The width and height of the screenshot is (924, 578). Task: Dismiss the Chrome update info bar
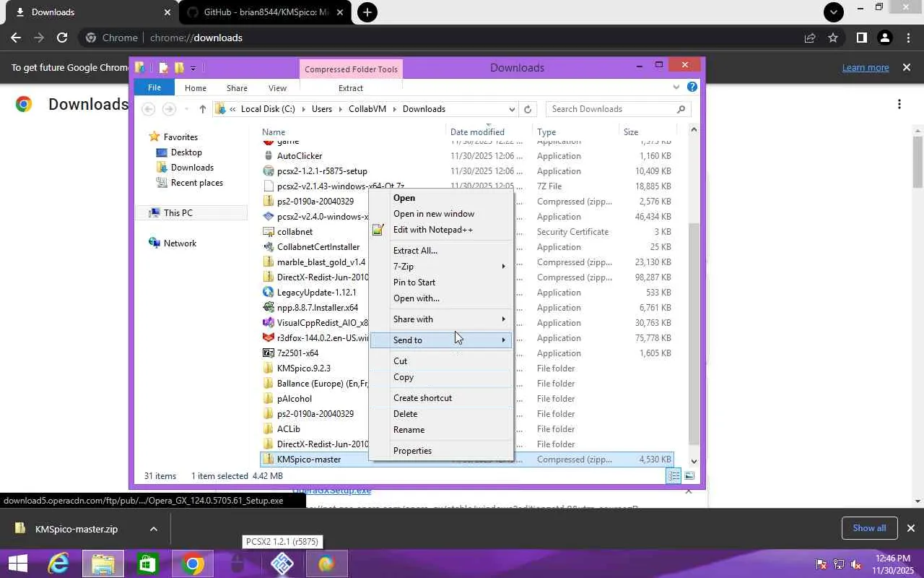(906, 67)
